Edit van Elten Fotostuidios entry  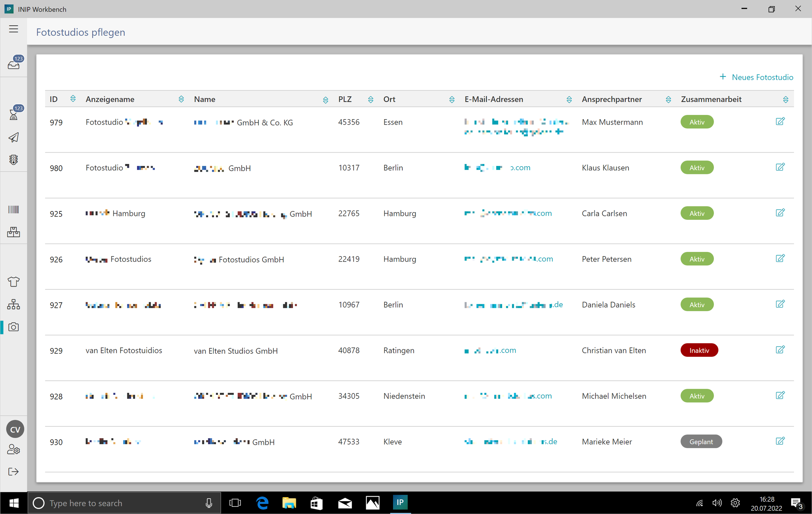780,349
